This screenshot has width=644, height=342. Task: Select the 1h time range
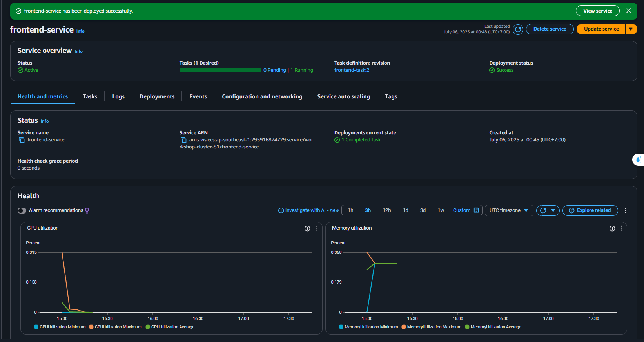[x=350, y=210]
